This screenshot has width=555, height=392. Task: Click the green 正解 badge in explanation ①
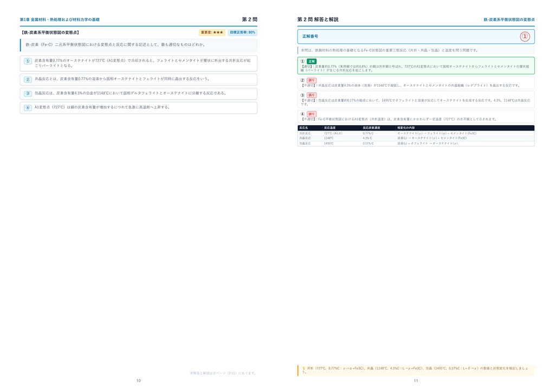tap(312, 62)
